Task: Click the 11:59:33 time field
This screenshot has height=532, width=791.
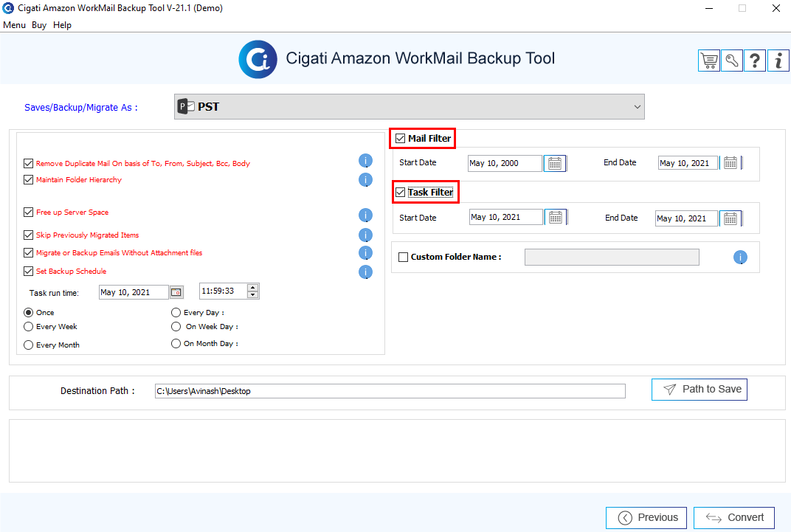Action: coord(223,291)
